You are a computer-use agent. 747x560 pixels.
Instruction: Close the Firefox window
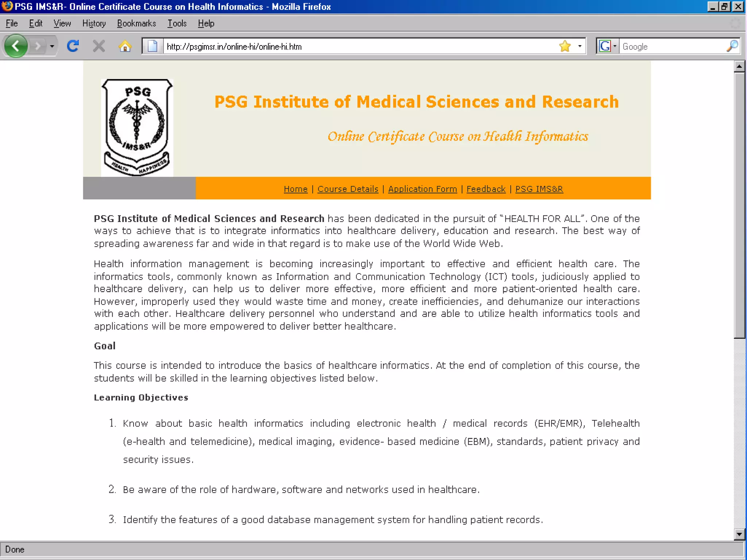tap(738, 7)
